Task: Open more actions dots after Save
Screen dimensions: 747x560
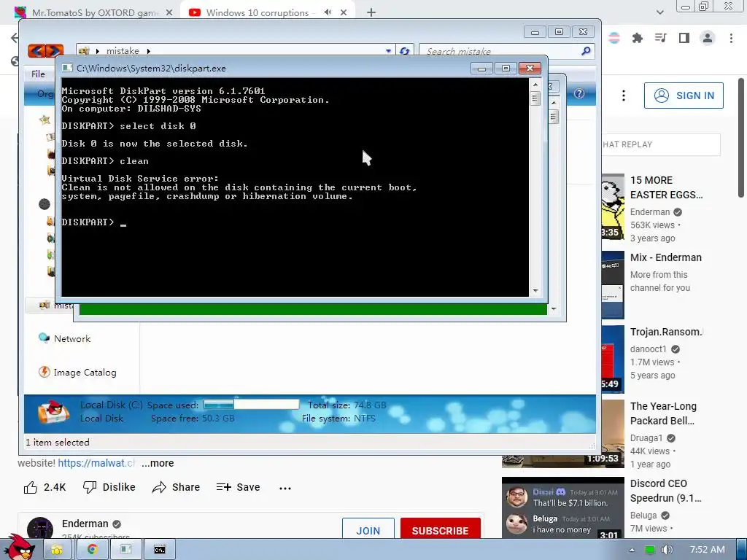Action: pyautogui.click(x=285, y=488)
